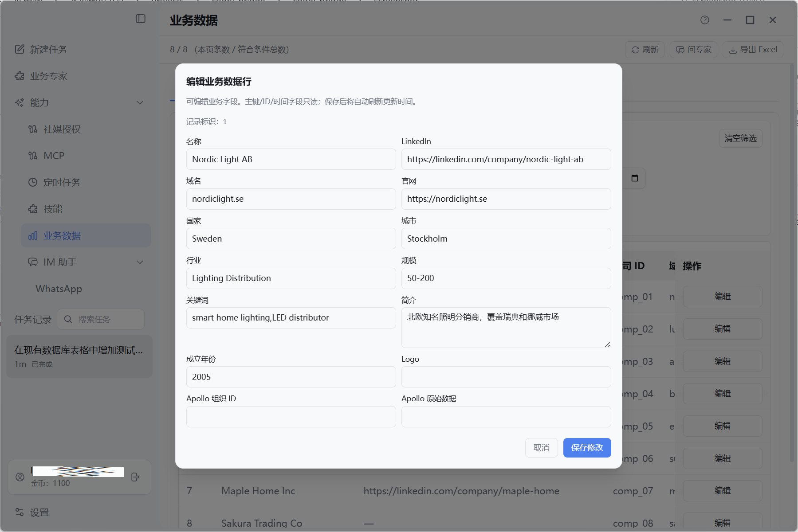
Task: Click the 搜索任务 search box
Action: tap(101, 319)
